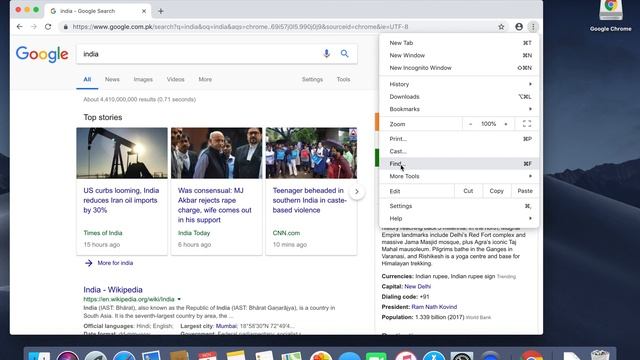Viewport: 640px width, 360px height.
Task: Click Paste in the Edit row
Action: click(x=525, y=191)
